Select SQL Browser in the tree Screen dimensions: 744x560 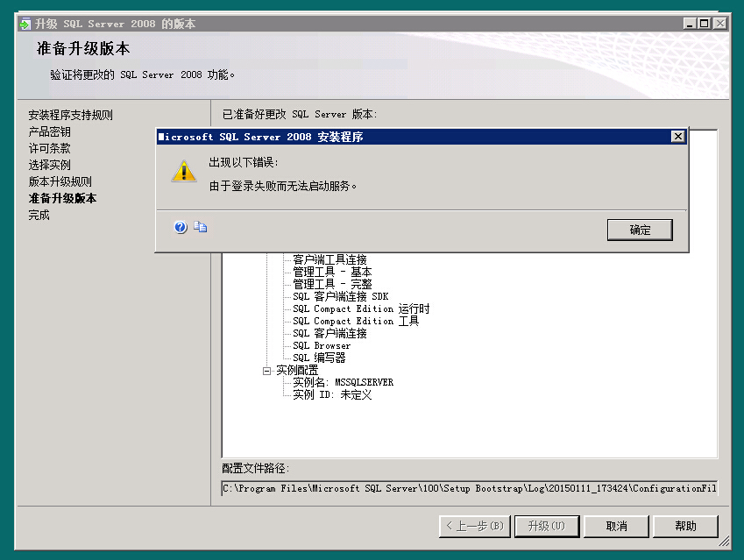[x=322, y=346]
